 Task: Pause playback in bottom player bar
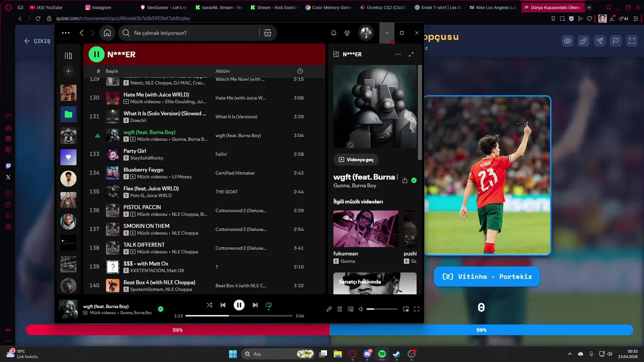tap(239, 305)
